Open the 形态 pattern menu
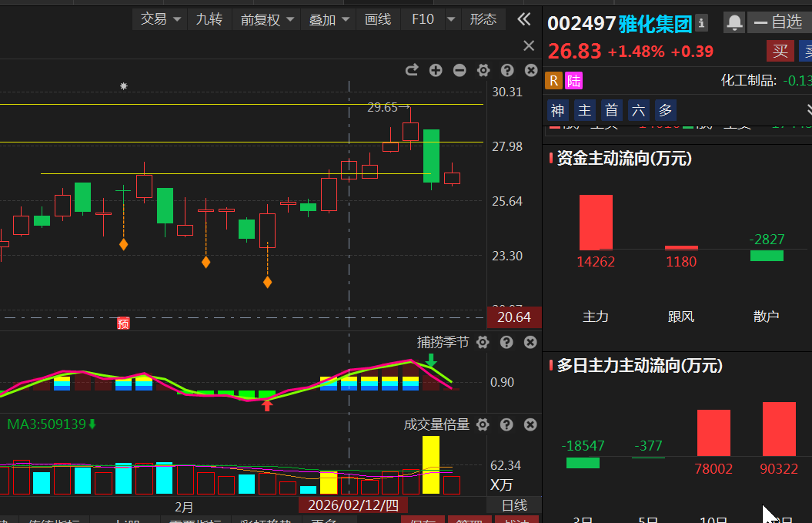The width and height of the screenshot is (812, 523). (x=483, y=20)
